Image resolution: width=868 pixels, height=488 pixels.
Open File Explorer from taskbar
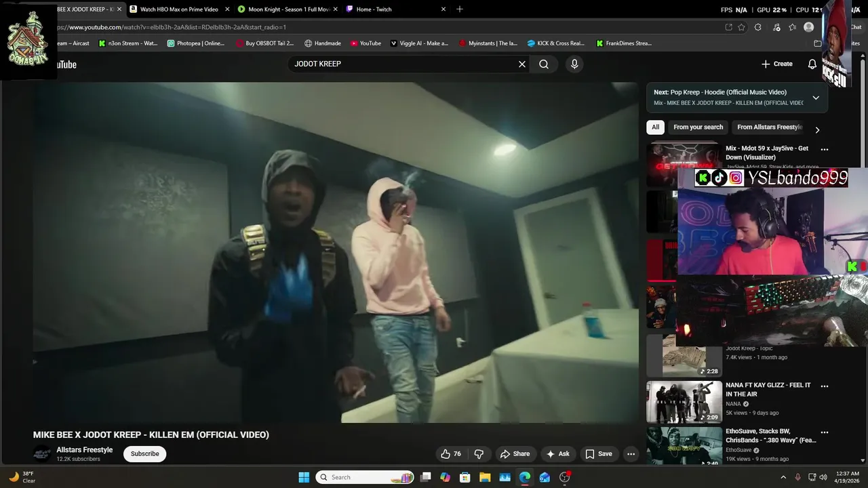485,477
